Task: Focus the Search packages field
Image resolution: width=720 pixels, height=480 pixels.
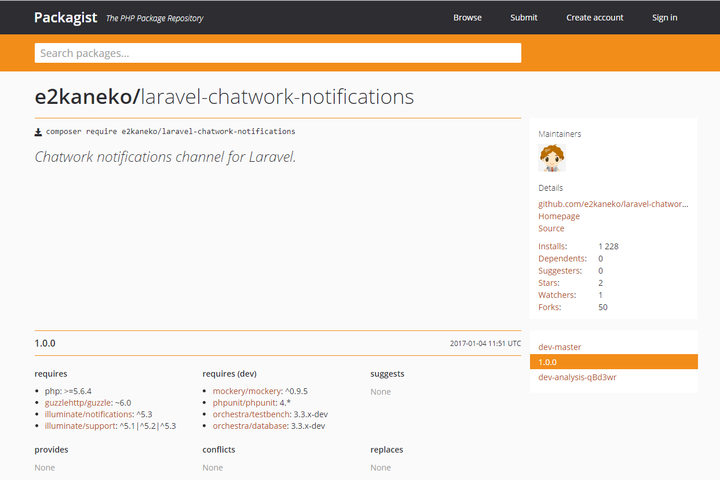Action: (278, 53)
